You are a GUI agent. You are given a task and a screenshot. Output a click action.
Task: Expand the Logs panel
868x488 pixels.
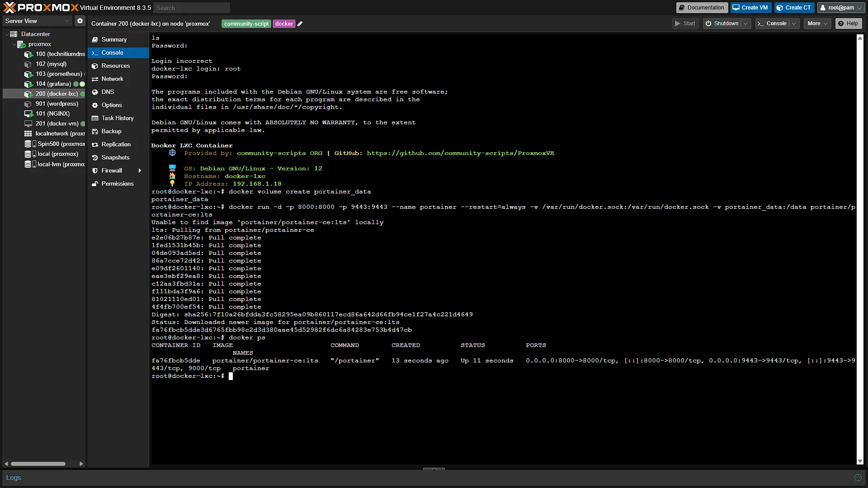(858, 478)
